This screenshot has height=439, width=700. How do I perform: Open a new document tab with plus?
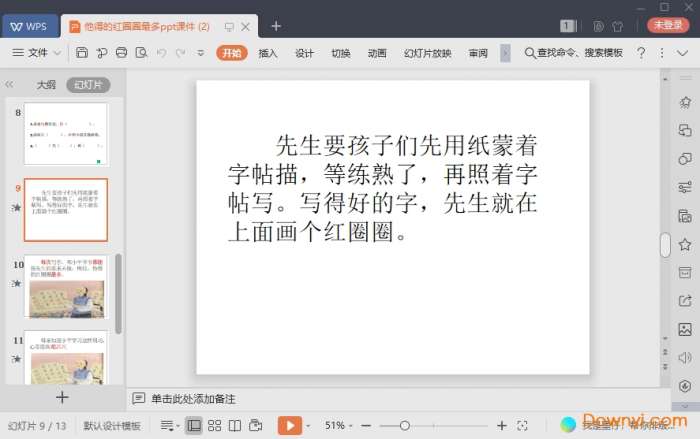pos(276,26)
